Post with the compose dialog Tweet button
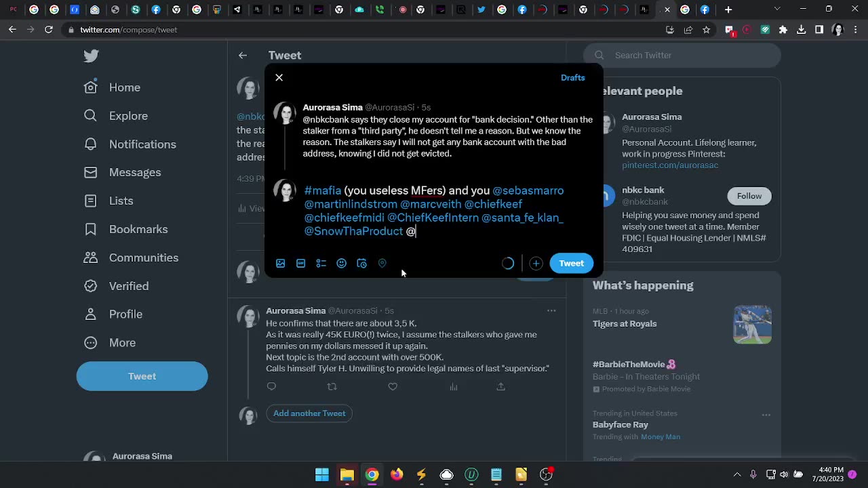868x488 pixels. point(571,264)
